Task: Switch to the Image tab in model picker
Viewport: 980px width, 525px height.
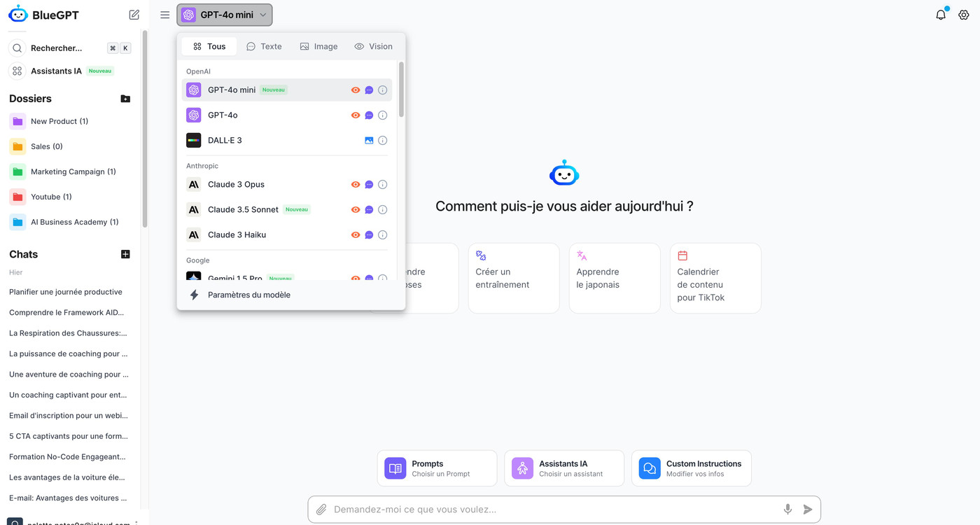Action: (x=318, y=45)
